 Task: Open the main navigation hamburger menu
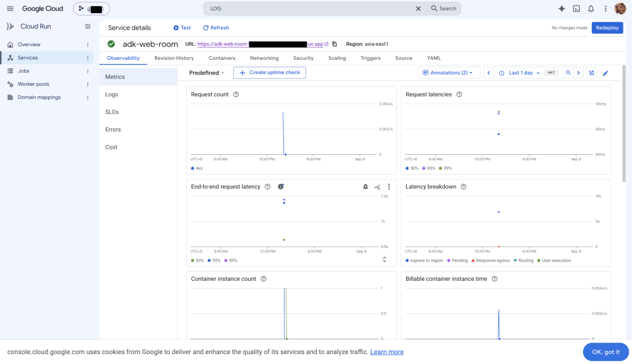click(x=10, y=9)
